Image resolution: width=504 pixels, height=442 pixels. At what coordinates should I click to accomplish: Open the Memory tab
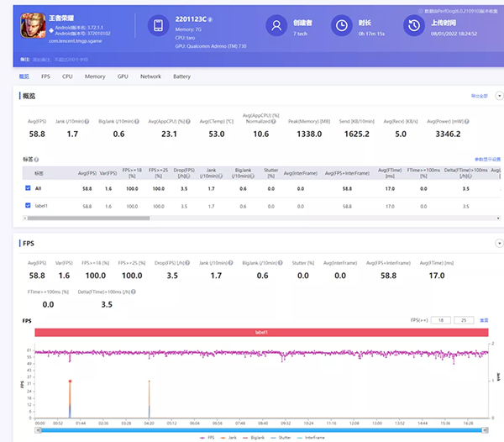95,76
